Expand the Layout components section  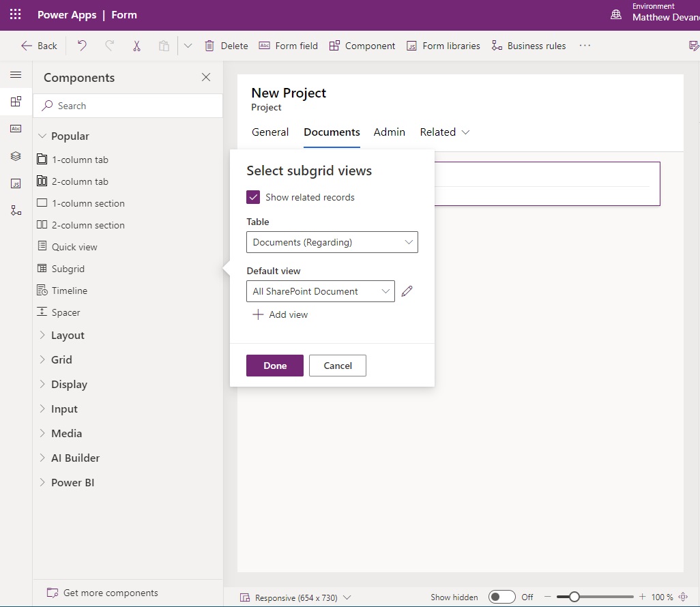pos(68,335)
